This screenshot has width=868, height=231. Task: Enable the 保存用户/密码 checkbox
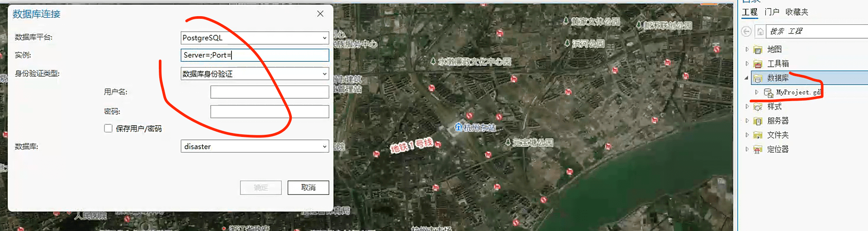[x=108, y=128]
